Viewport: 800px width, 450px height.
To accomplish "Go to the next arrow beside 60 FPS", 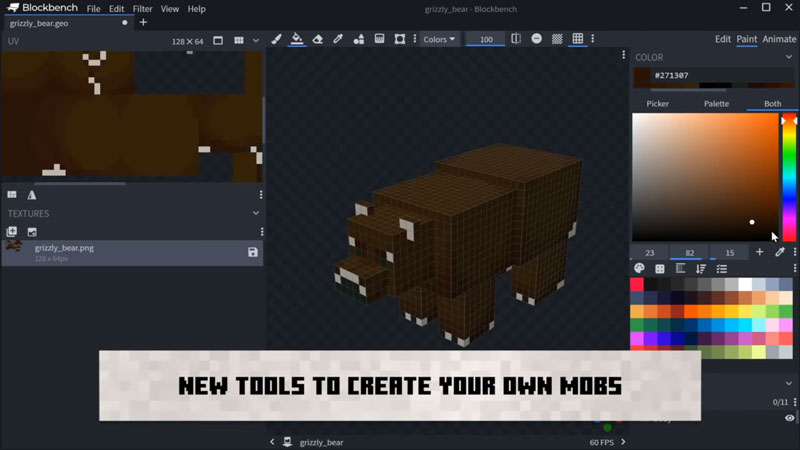I will (623, 442).
